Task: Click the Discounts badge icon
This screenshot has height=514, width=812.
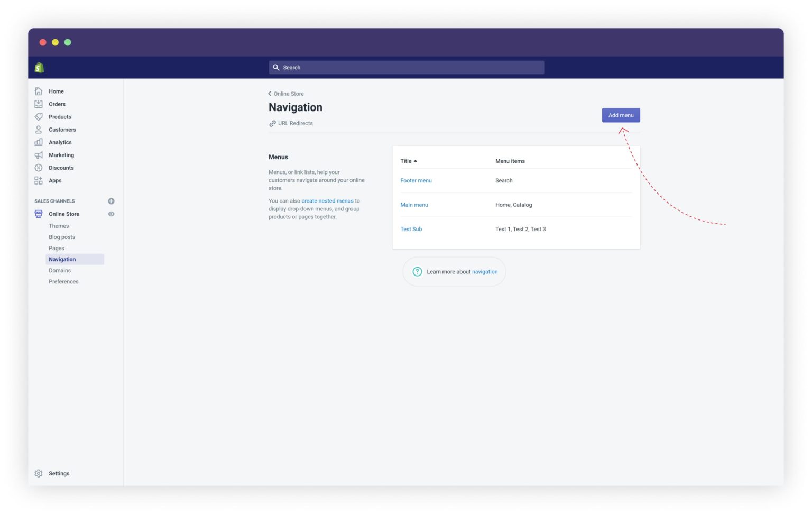Action: (39, 168)
